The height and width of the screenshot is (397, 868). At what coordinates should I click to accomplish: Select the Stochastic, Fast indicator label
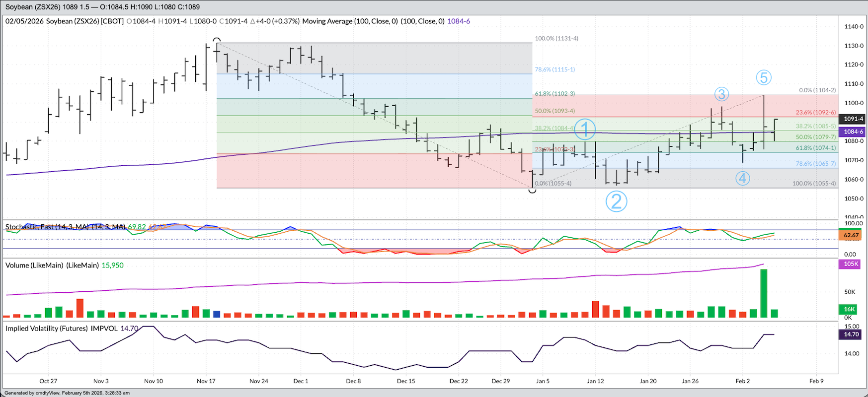pyautogui.click(x=65, y=227)
